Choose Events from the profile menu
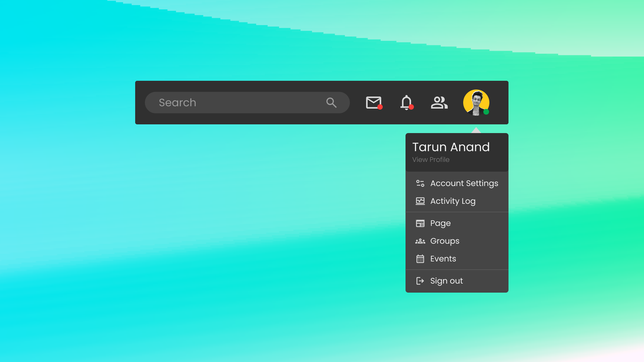644x362 pixels. [443, 259]
